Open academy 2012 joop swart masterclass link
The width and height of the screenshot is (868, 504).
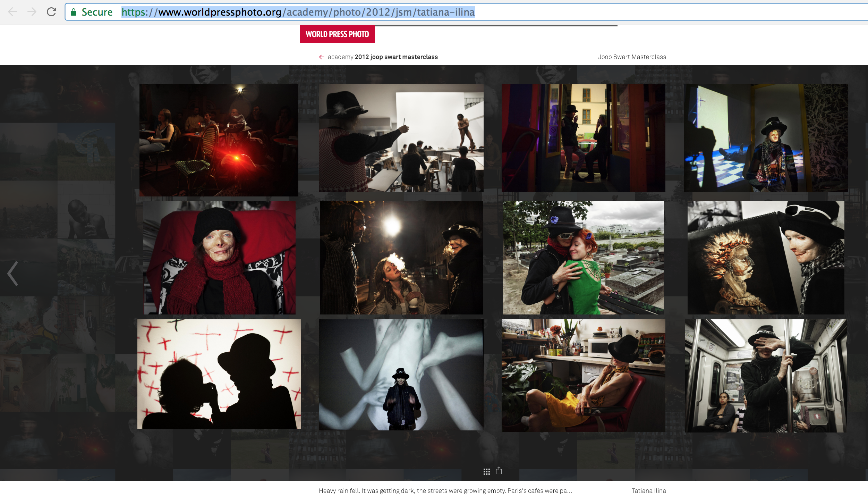pos(383,57)
